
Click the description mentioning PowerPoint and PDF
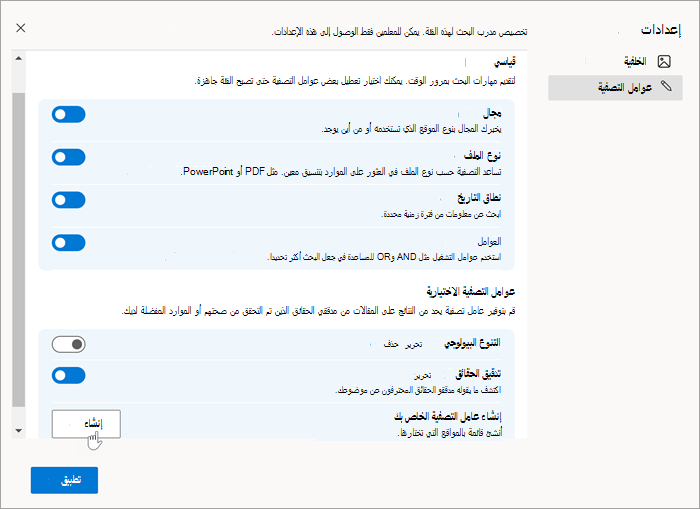coord(341,171)
